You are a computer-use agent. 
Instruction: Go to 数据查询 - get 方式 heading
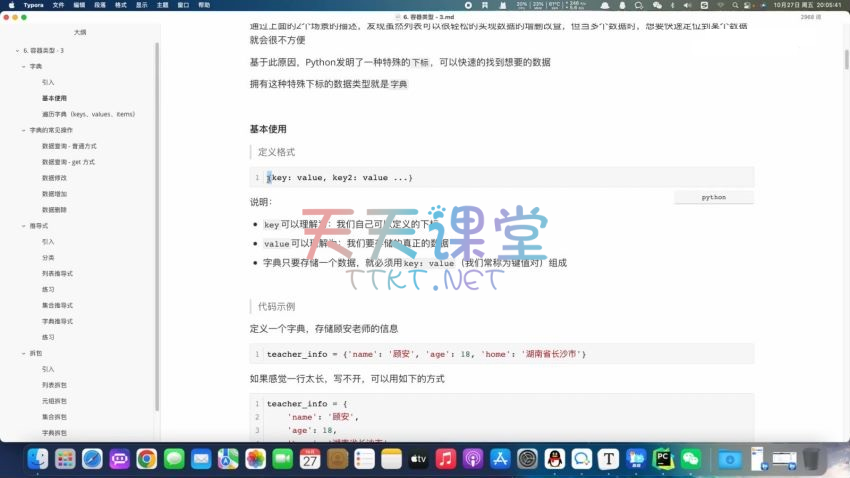[68, 162]
